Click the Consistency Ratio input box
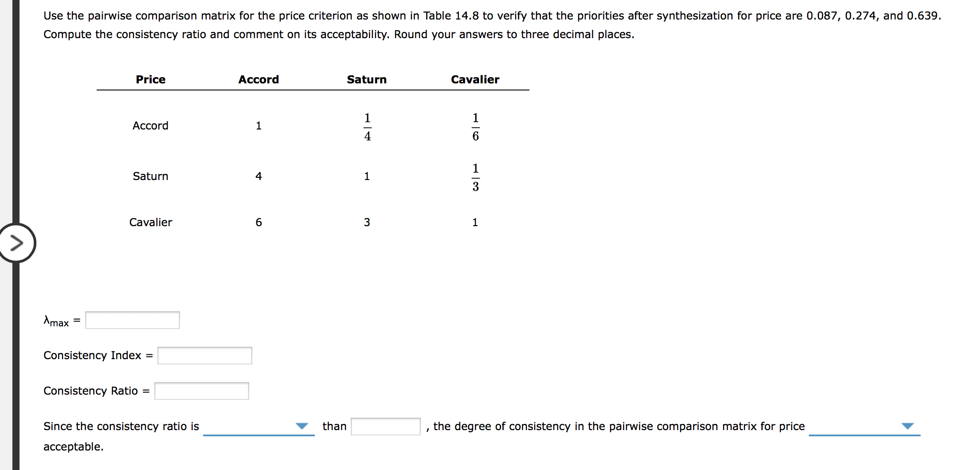This screenshot has width=980, height=470. [201, 391]
